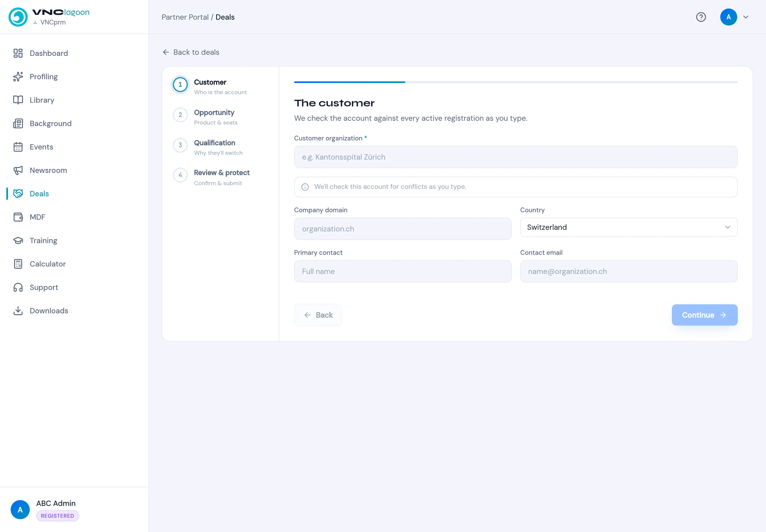This screenshot has height=532, width=766.
Task: Click the wizard progress bar
Action: pos(516,82)
